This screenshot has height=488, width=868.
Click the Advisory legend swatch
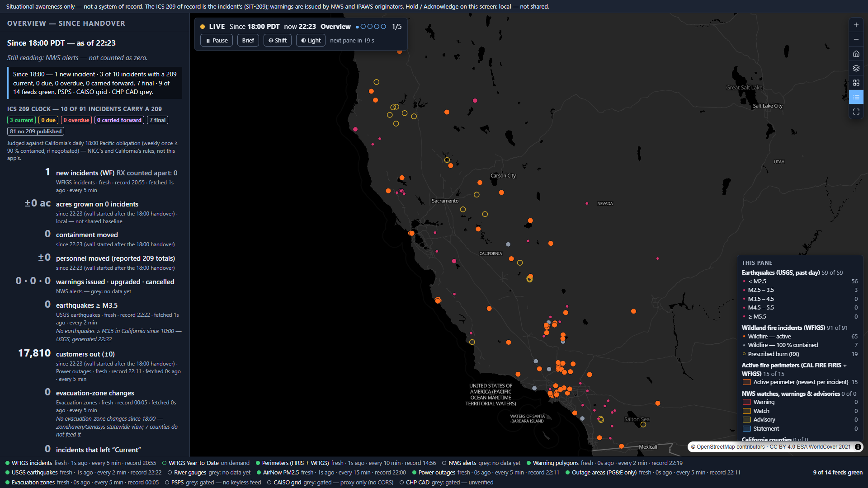click(747, 420)
